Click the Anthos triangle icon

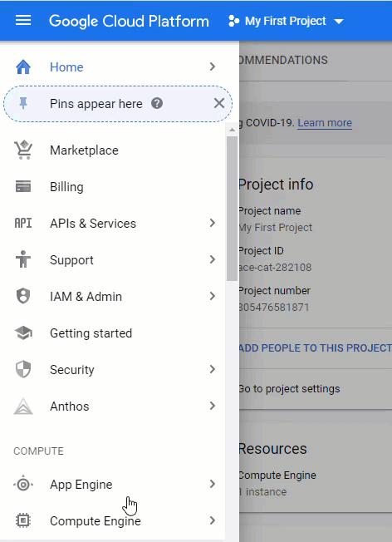click(23, 406)
